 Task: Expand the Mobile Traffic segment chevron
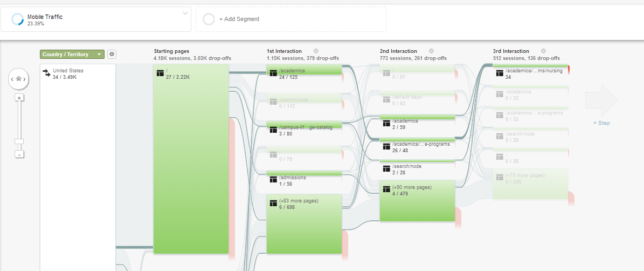pyautogui.click(x=185, y=13)
